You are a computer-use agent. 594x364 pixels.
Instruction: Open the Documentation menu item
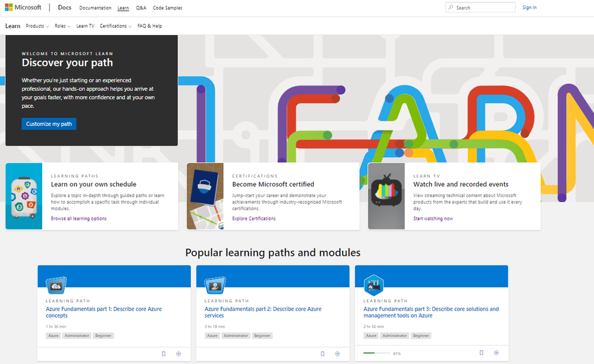pyautogui.click(x=95, y=8)
